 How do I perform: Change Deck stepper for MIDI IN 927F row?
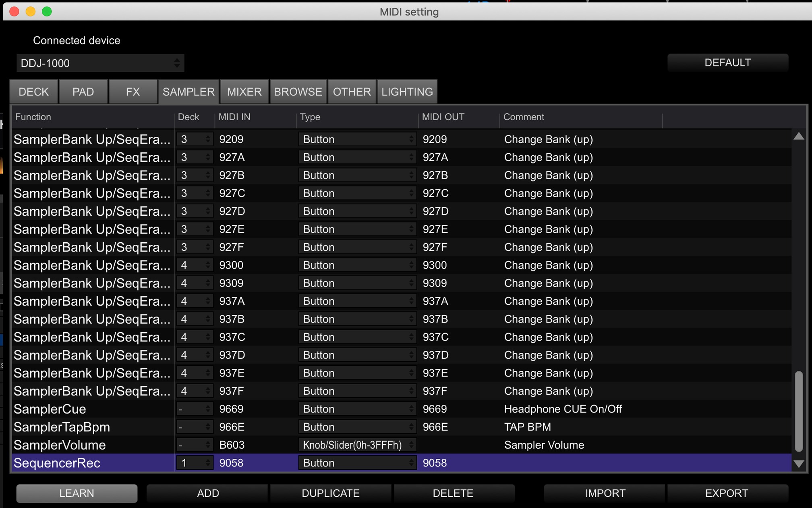[x=195, y=247]
